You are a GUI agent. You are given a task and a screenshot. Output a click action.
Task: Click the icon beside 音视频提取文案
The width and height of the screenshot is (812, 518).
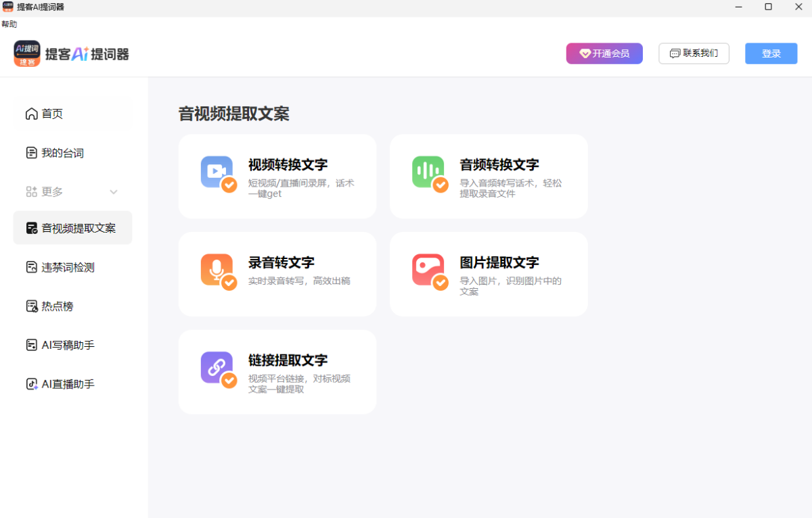pyautogui.click(x=32, y=228)
